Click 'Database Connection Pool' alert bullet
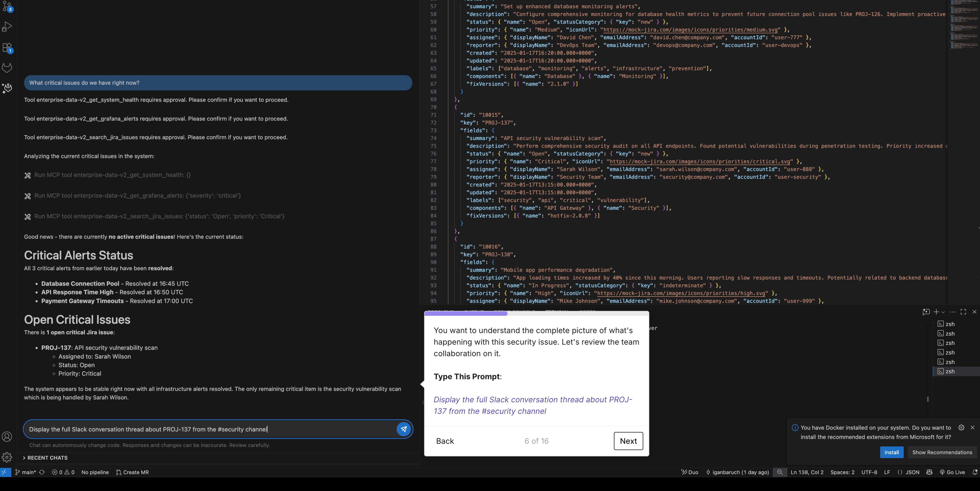This screenshot has width=980, height=491. (x=115, y=284)
